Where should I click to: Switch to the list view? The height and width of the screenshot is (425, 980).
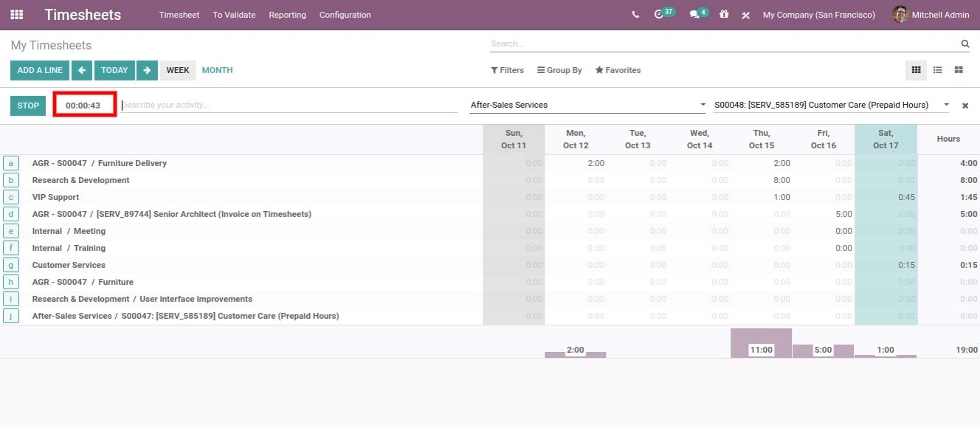pos(937,70)
